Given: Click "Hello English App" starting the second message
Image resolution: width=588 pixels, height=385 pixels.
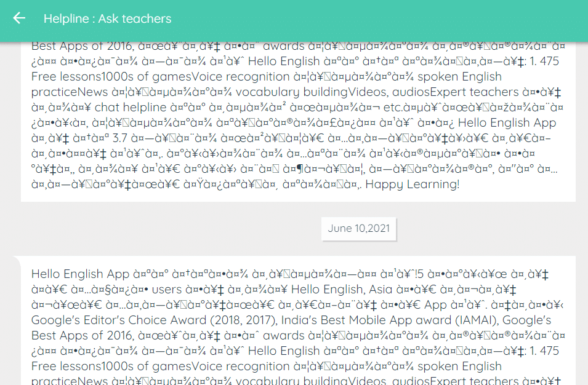Looking at the screenshot, I should point(80,274).
